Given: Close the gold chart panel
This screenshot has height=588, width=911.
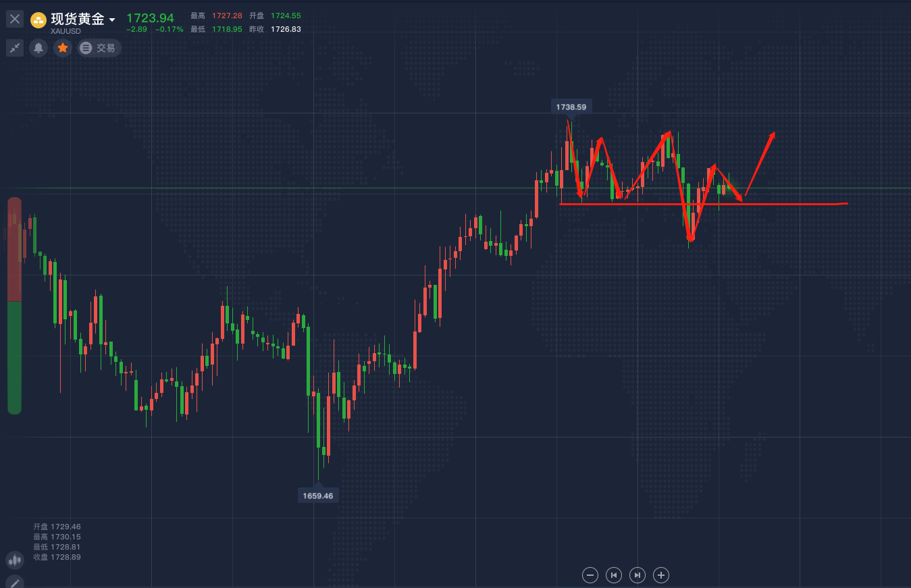Looking at the screenshot, I should (x=15, y=19).
